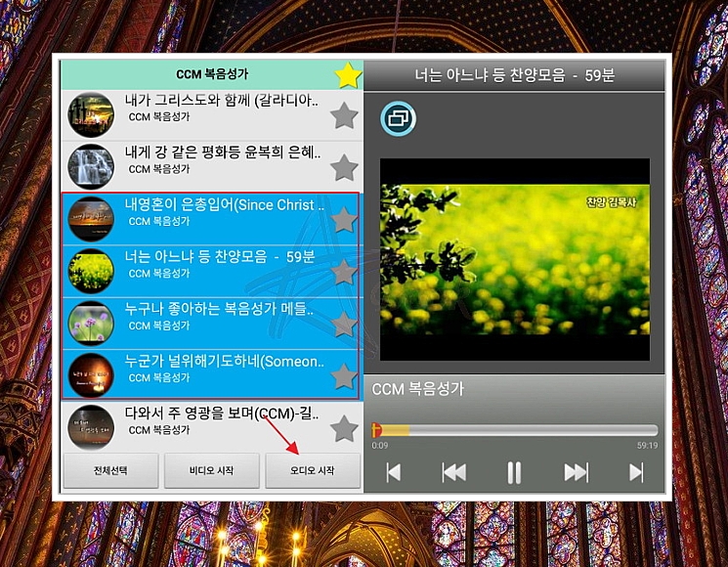Screen dimensions: 728x567
Task: Star the 내게 강 같은 평화등 track
Action: tap(344, 167)
